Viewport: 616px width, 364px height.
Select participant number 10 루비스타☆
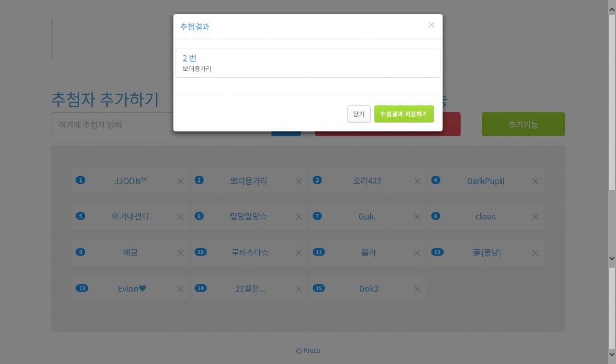click(x=250, y=253)
